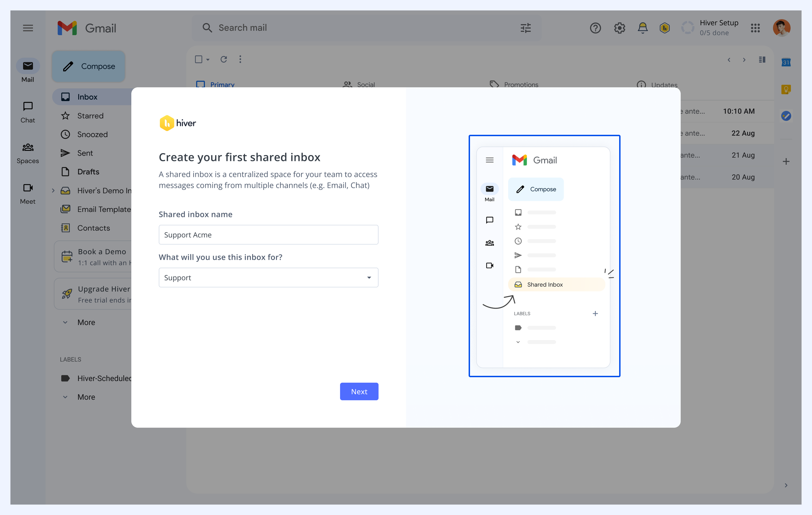Open Email Templates in sidebar
Screen dimensions: 812x515
pyautogui.click(x=96, y=209)
